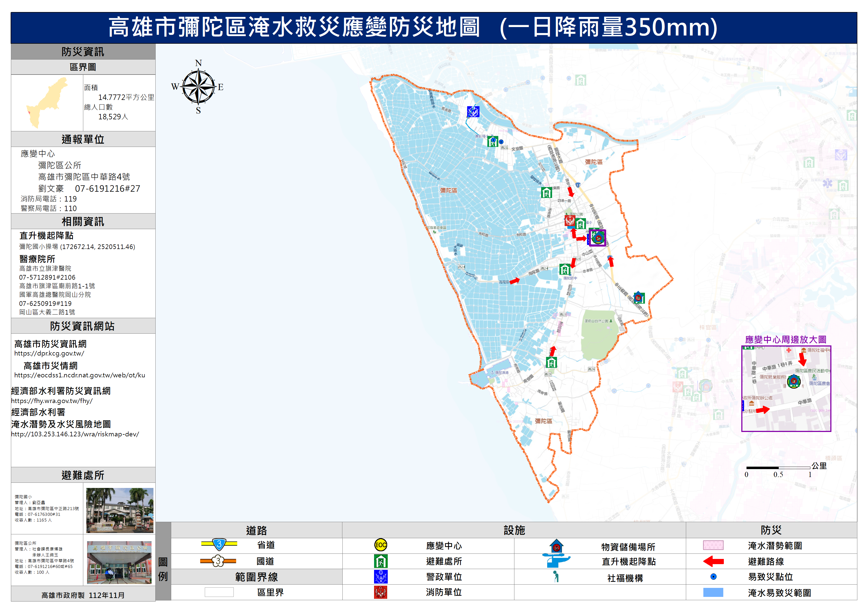Click the supply storage house marker on map
The image size is (868, 613).
639,297
